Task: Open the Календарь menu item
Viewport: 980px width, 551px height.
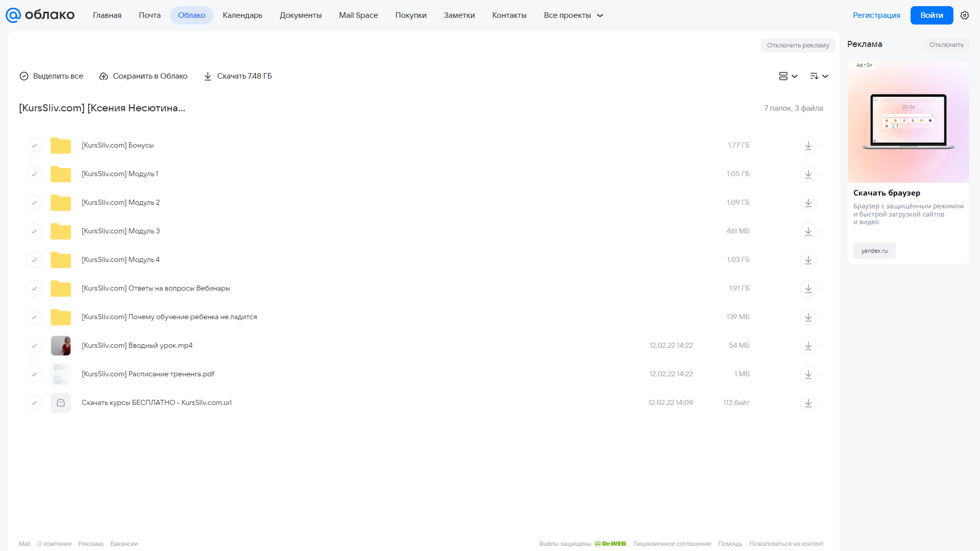Action: (x=243, y=15)
